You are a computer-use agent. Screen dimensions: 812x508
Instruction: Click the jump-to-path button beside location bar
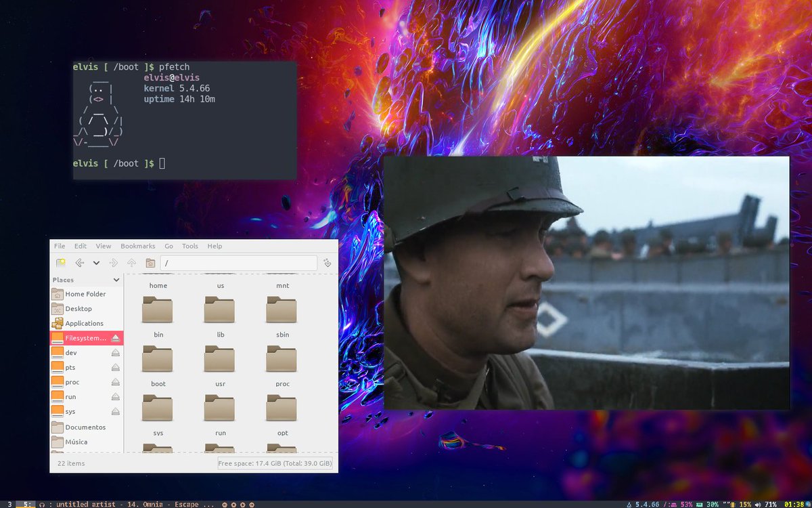click(x=328, y=263)
